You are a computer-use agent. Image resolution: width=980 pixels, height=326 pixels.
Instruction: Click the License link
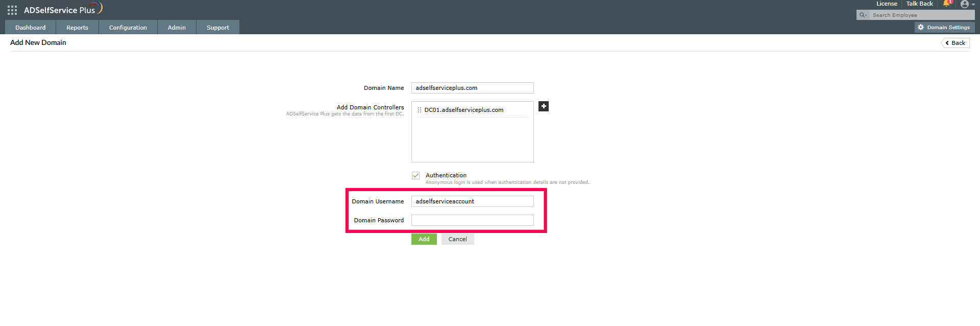887,4
